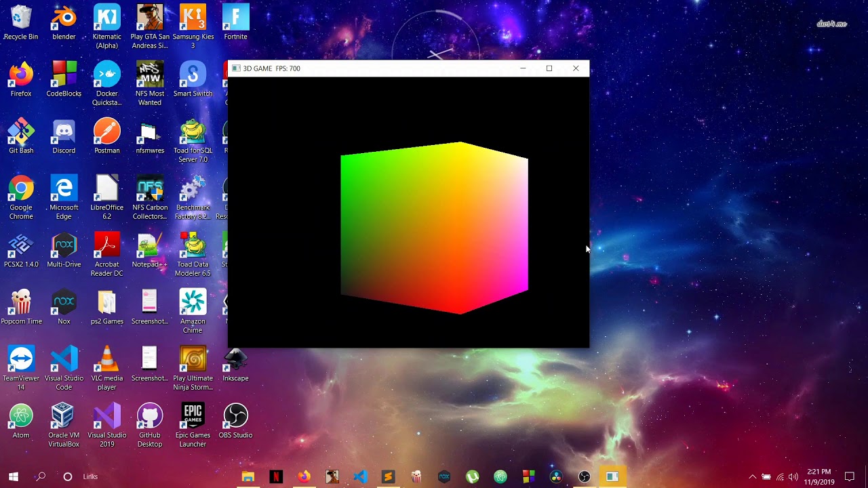Image resolution: width=868 pixels, height=488 pixels.
Task: Launch Epic Games Launcher shortcut
Action: coord(193,426)
